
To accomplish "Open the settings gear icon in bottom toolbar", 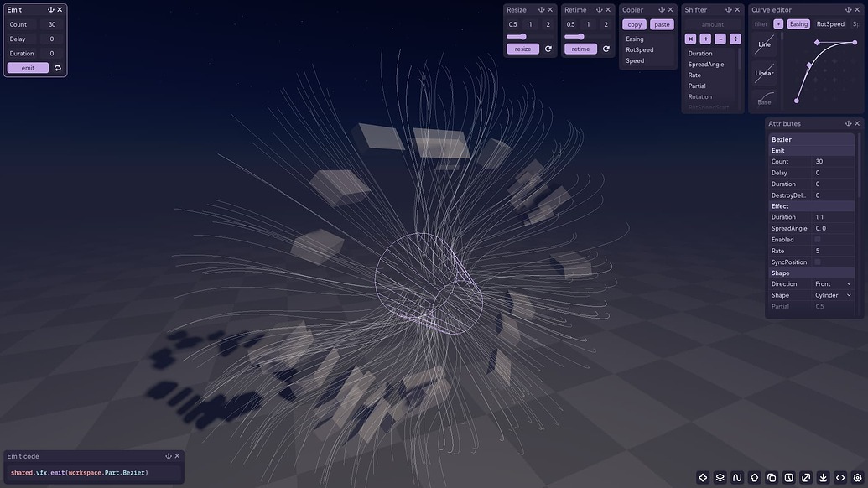I will 855,476.
